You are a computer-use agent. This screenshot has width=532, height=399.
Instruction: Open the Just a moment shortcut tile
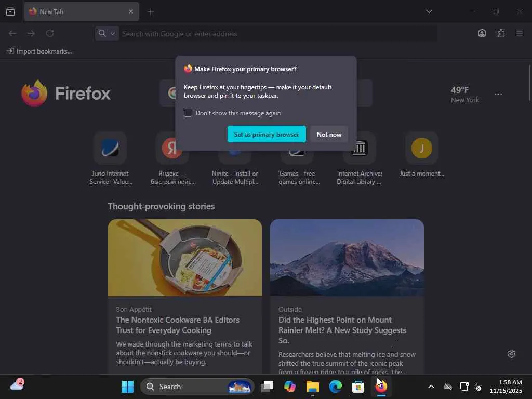(x=422, y=155)
